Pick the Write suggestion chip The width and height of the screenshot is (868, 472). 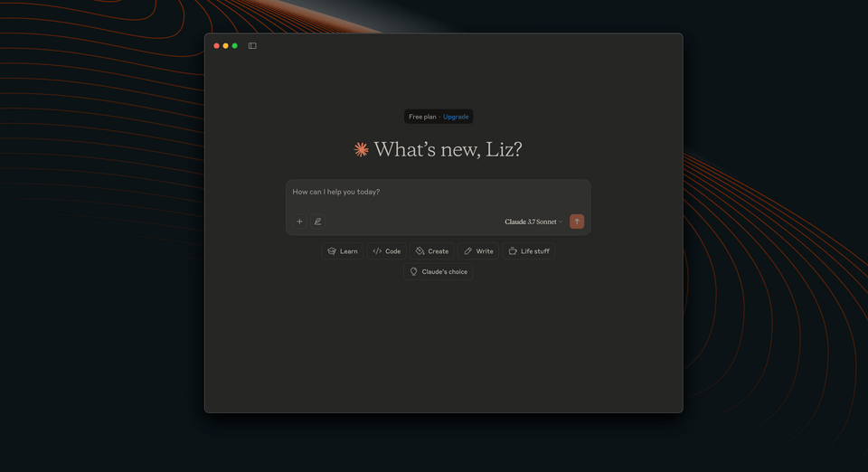[478, 251]
